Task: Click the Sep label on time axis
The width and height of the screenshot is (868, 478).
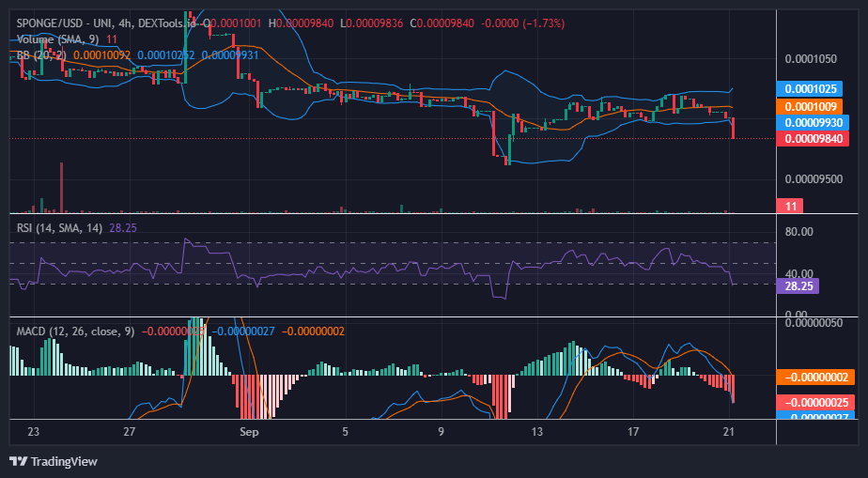Action: [x=249, y=432]
